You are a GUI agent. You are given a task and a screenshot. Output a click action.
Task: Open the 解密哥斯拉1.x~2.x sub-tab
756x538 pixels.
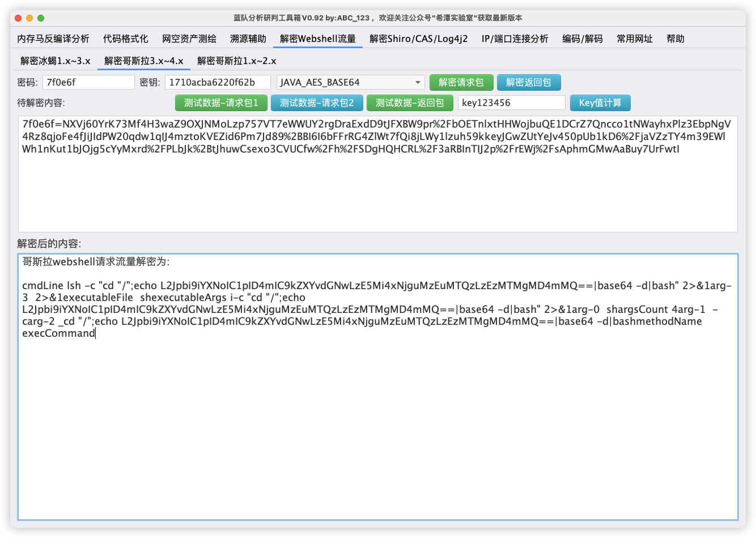point(237,61)
